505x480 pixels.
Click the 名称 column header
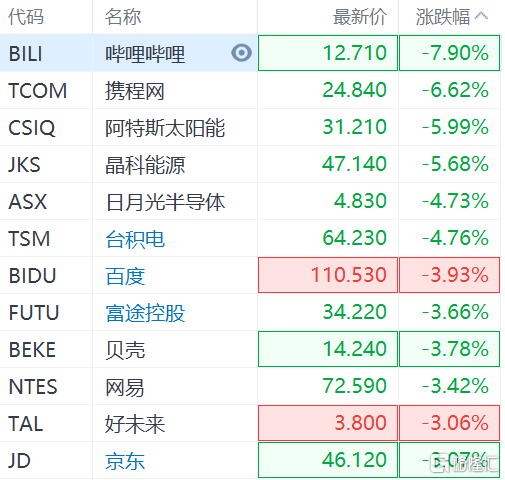123,17
